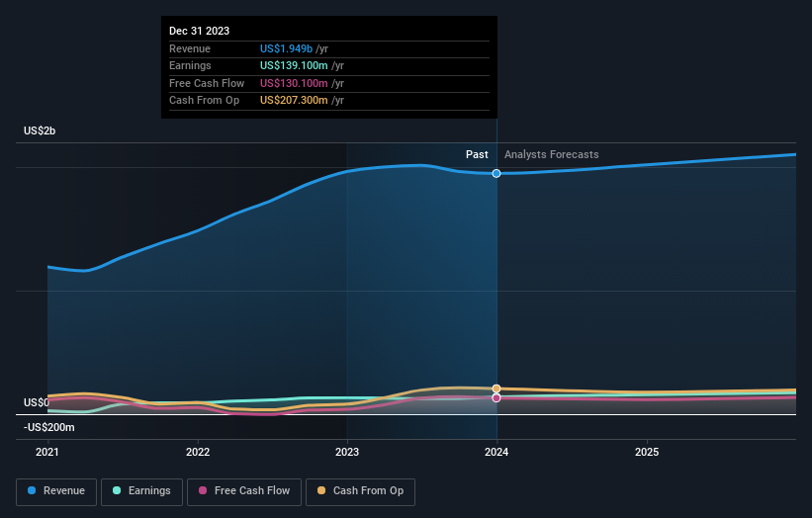Image resolution: width=812 pixels, height=518 pixels.
Task: Click the 2024 x-axis label
Action: tap(496, 453)
